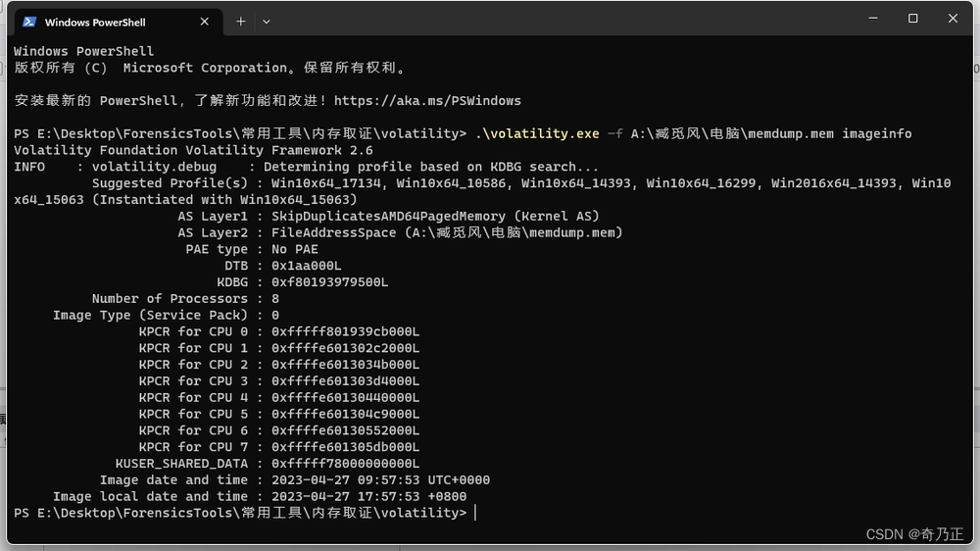Click 'Volatility Foundation Volatility Framework 2.6' line
The height and width of the screenshot is (551, 980).
click(193, 150)
